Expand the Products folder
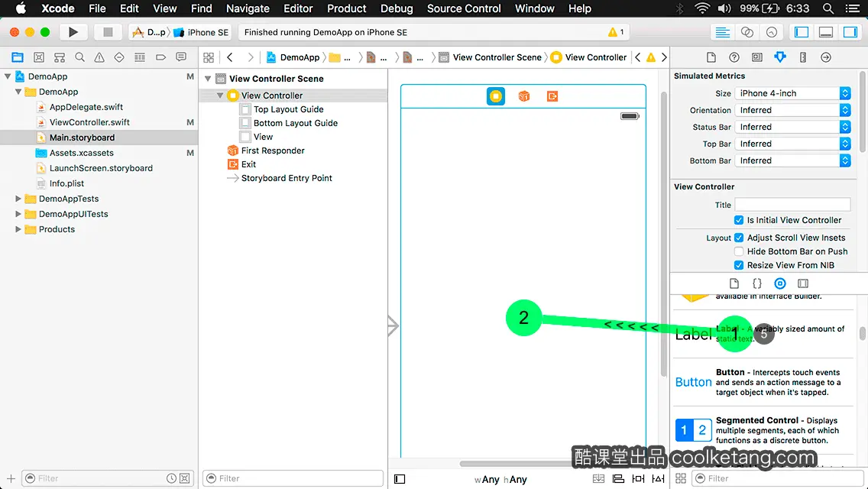Screen dimensions: 868x489 coord(18,229)
